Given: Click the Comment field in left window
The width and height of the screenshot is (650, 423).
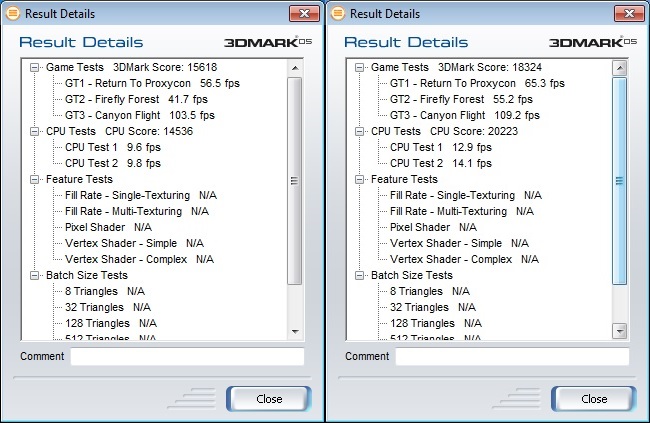Looking at the screenshot, I should (x=187, y=357).
